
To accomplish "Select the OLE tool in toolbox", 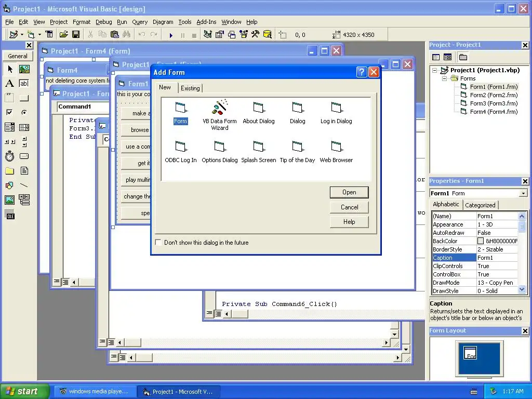I will tap(10, 215).
